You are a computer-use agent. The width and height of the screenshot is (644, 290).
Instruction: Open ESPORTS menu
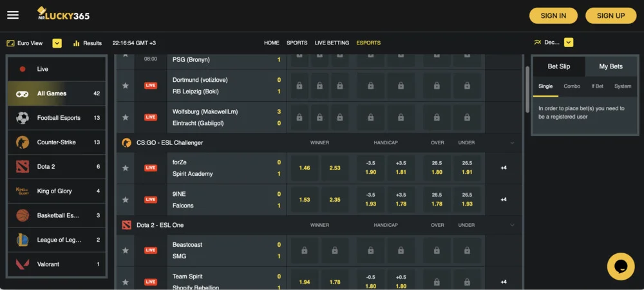[368, 43]
